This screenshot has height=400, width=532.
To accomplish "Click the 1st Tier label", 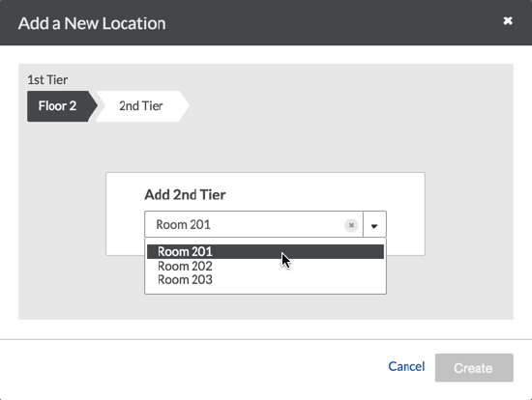I will click(x=47, y=80).
